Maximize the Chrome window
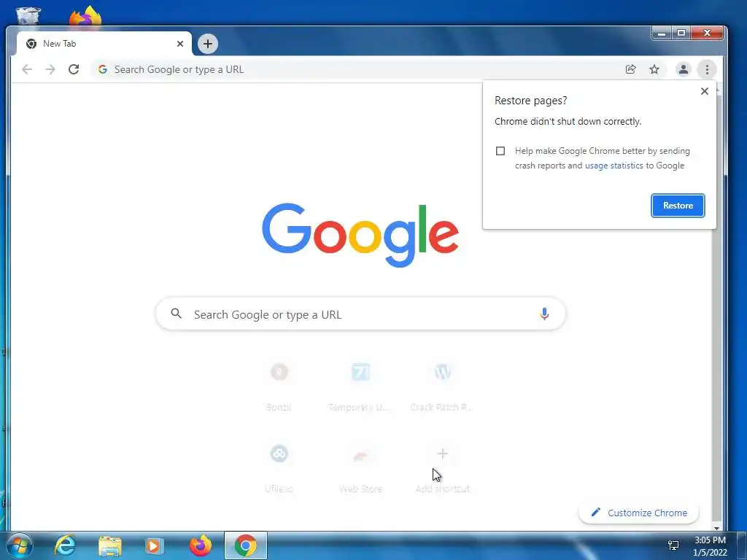The height and width of the screenshot is (560, 747). pos(681,33)
